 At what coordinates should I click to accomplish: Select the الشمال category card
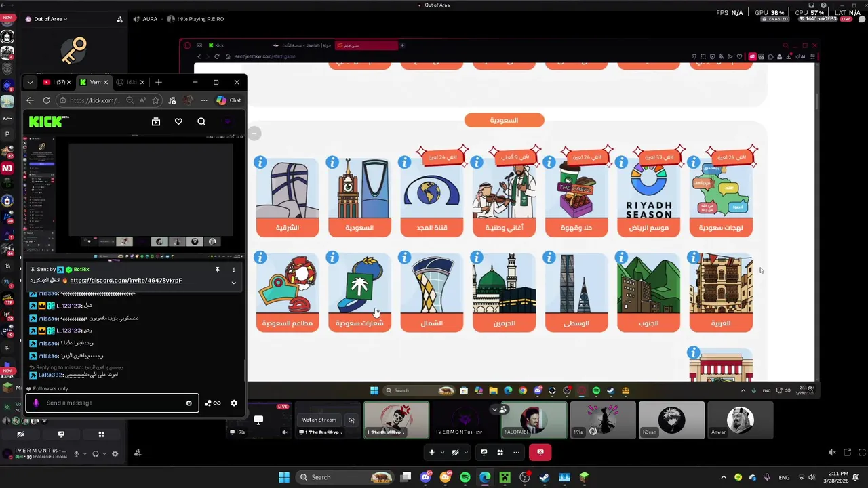click(x=432, y=293)
